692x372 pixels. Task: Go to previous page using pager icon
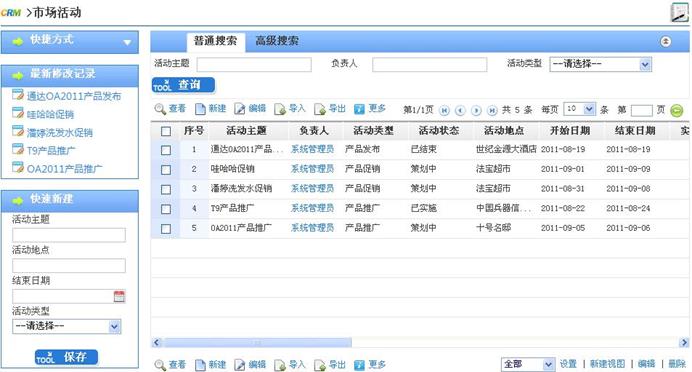460,110
